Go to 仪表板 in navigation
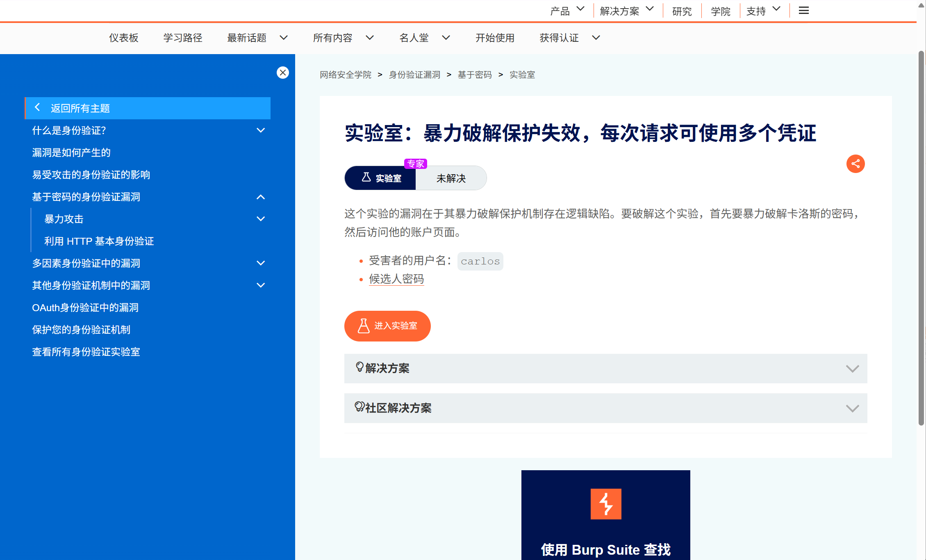 point(123,38)
